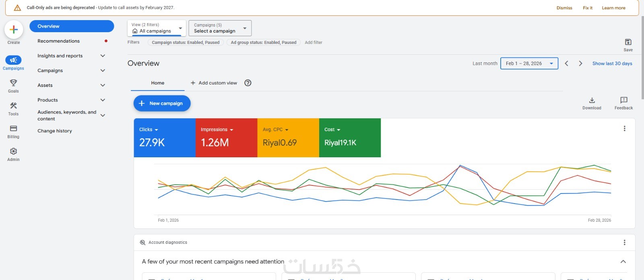This screenshot has width=644, height=280.
Task: Open the Feb 1 – 28, 2026 date picker
Action: (529, 64)
